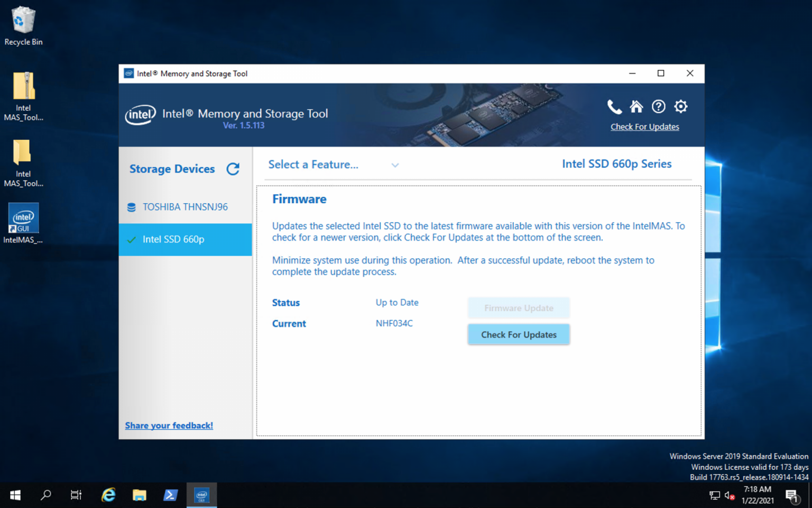This screenshot has width=812, height=508.
Task: Open the Recycle Bin desktop icon
Action: tap(23, 26)
